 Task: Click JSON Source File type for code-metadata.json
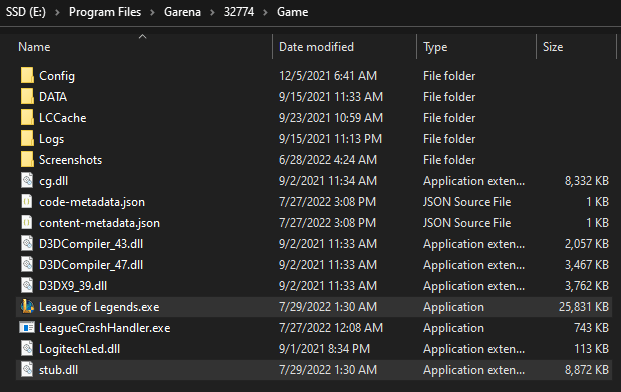(x=467, y=202)
